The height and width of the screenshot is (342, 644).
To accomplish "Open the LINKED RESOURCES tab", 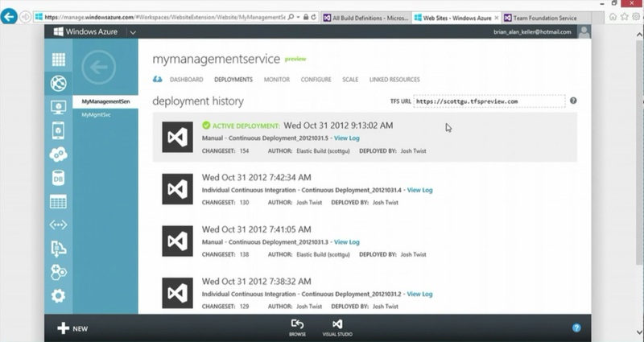I will pos(394,79).
